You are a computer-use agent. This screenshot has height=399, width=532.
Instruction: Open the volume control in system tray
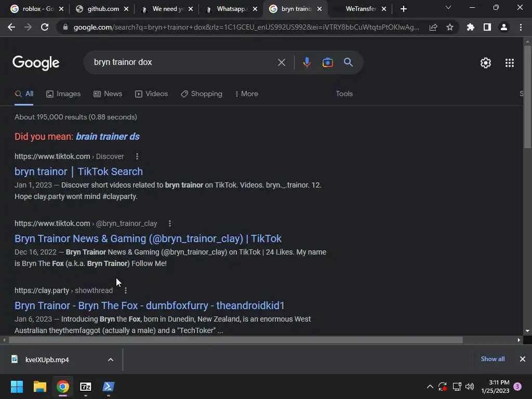point(470,387)
